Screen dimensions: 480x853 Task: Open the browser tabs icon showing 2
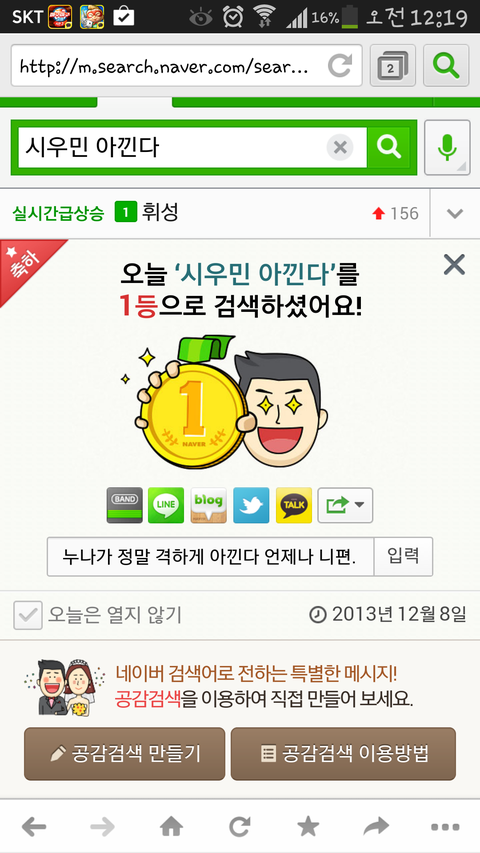[x=393, y=66]
